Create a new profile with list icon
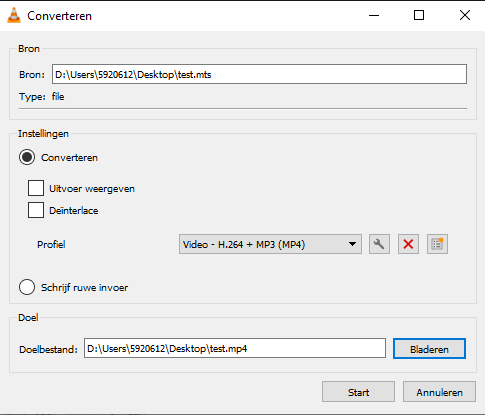The width and height of the screenshot is (485, 415). coord(437,244)
